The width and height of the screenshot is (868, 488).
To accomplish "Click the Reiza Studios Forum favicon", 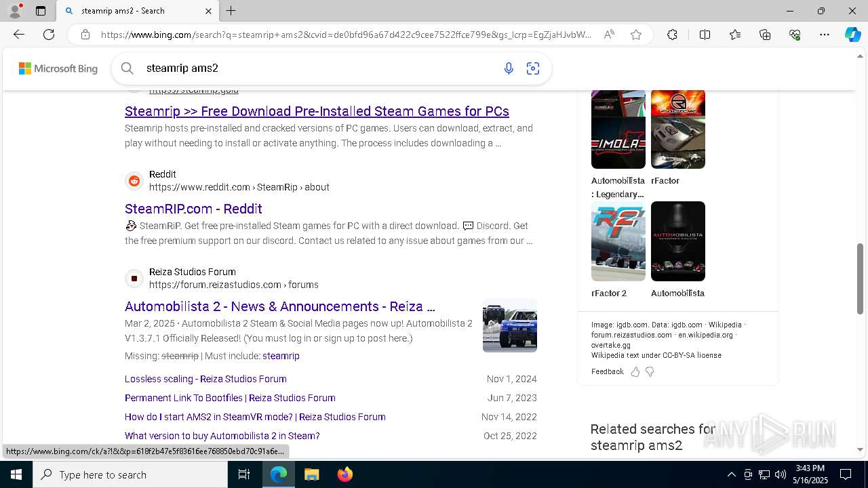I will click(134, 279).
